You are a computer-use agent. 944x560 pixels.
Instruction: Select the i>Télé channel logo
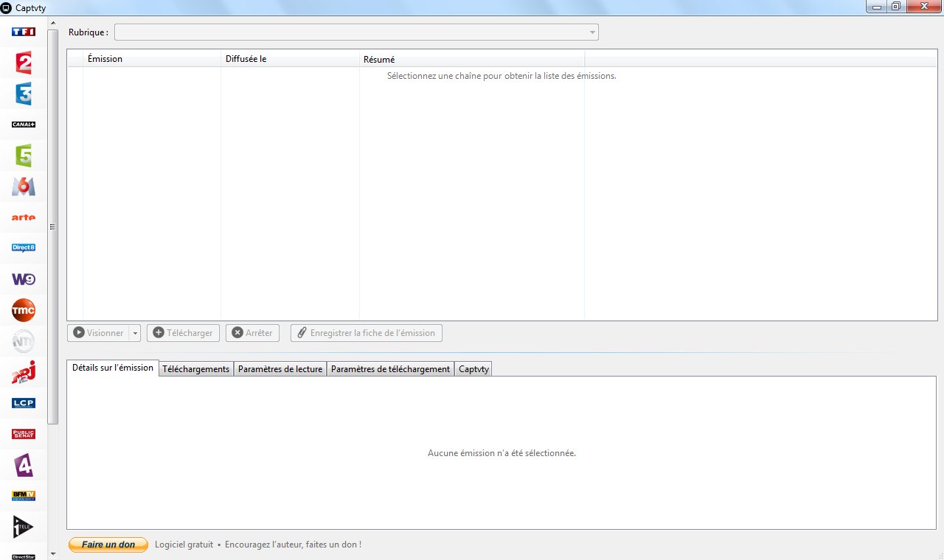tap(24, 527)
